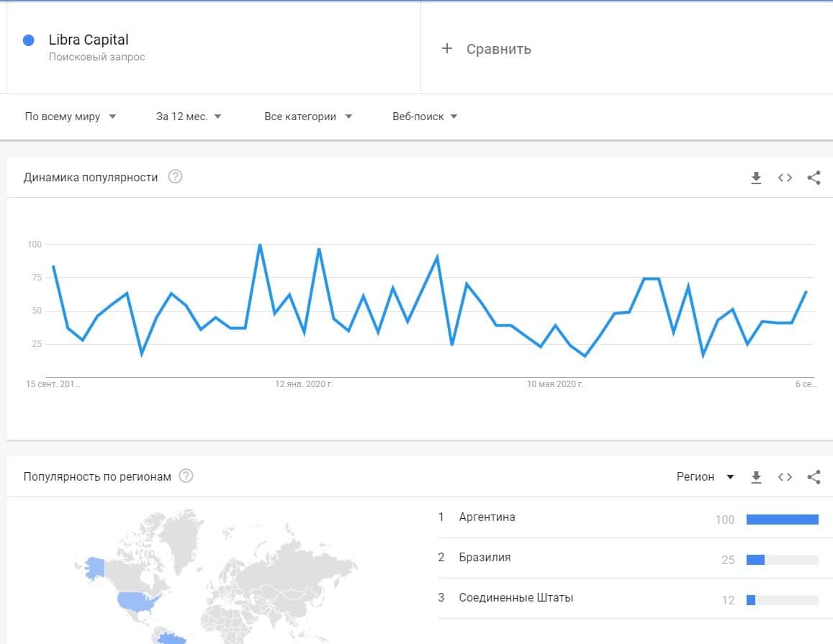The image size is (833, 644).
Task: Open Соединенные Штаты region entry
Action: click(x=515, y=598)
